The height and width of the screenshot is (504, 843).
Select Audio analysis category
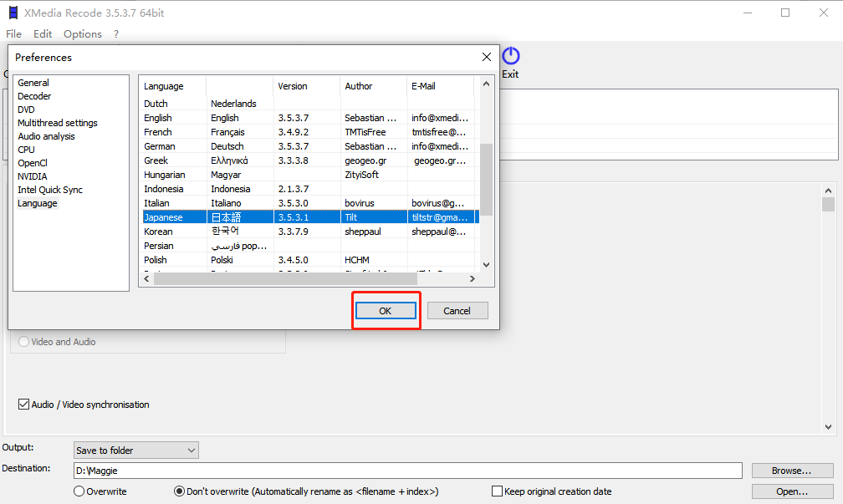pyautogui.click(x=46, y=136)
